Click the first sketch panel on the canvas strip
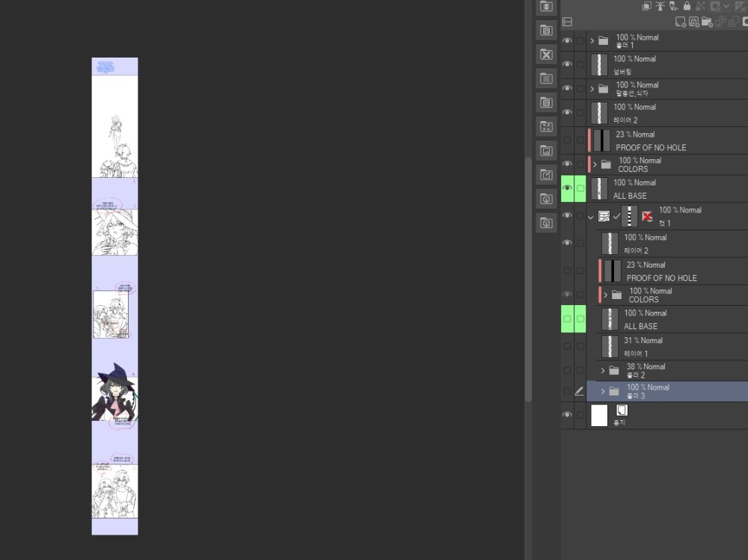The image size is (748, 560). tap(114, 126)
